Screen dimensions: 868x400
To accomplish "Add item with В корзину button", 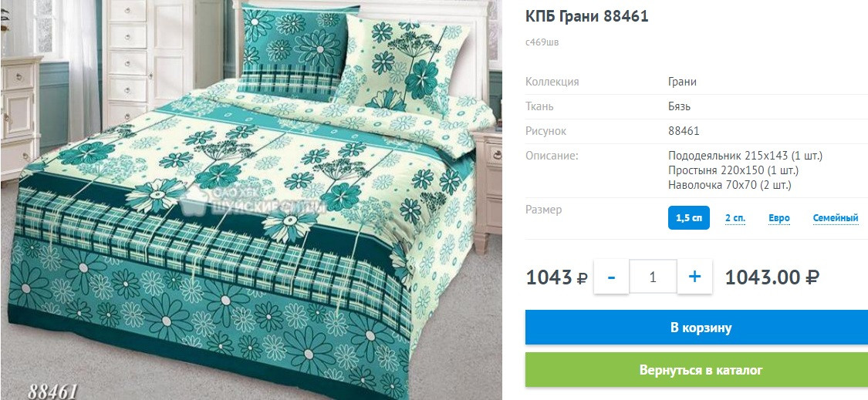I will (x=697, y=328).
